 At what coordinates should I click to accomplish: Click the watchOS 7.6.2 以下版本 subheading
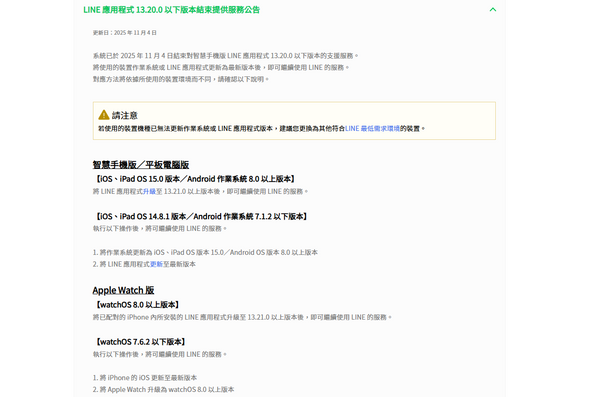pos(140,342)
